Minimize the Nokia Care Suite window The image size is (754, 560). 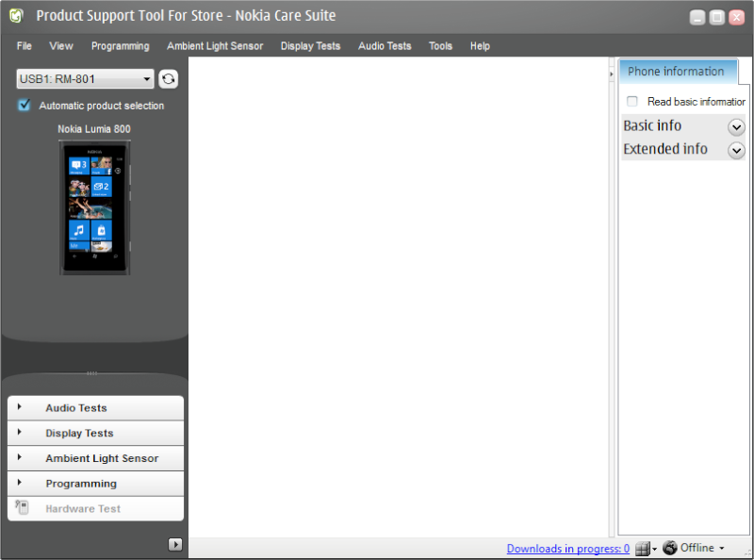click(697, 17)
